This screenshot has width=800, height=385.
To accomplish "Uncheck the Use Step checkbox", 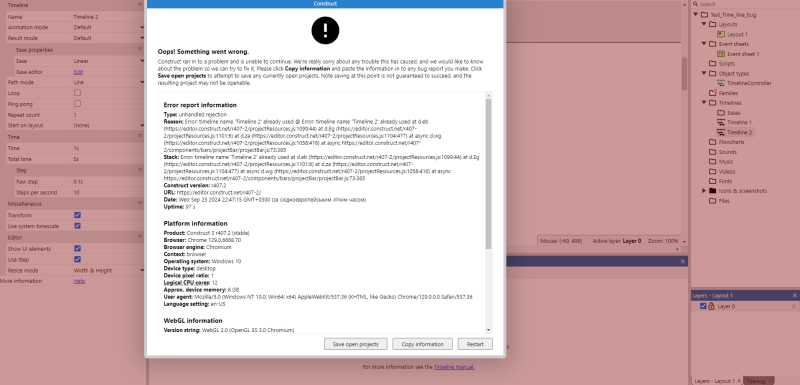I will [x=78, y=260].
